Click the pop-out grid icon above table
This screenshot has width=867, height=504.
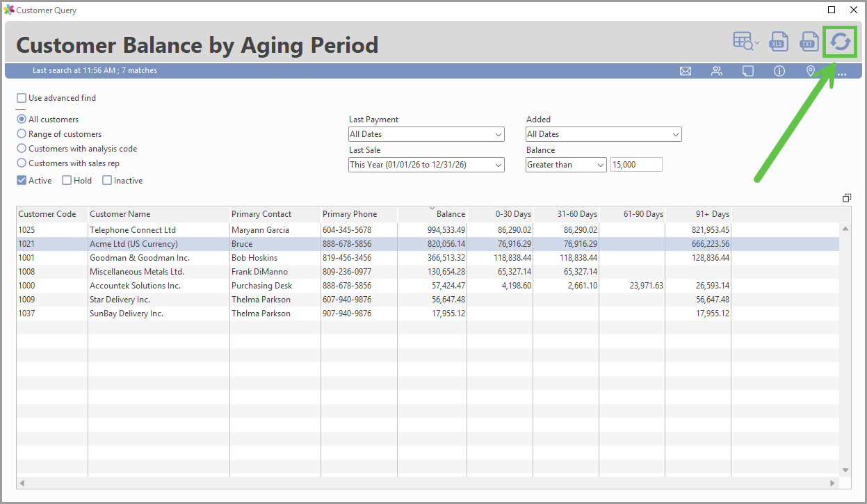(x=847, y=198)
